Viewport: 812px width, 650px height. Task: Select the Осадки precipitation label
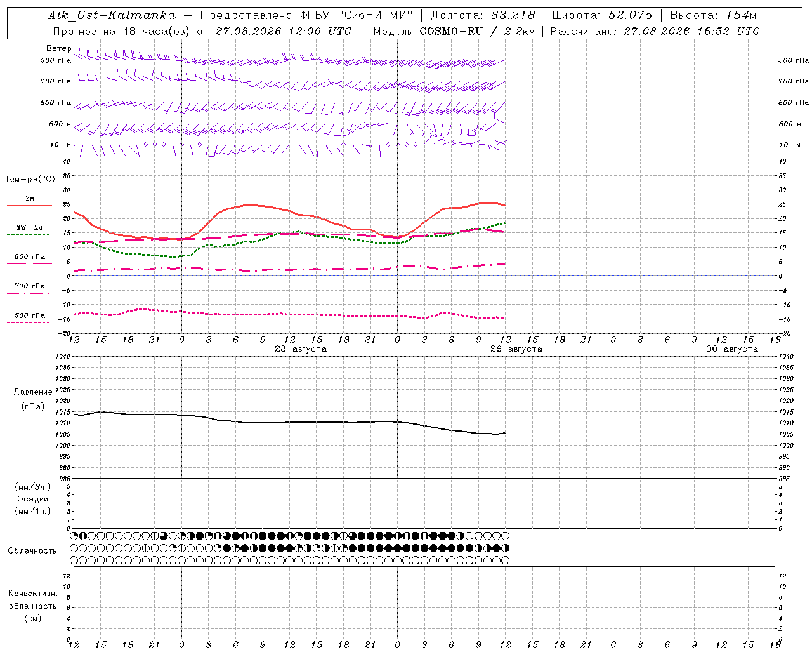pyautogui.click(x=33, y=499)
